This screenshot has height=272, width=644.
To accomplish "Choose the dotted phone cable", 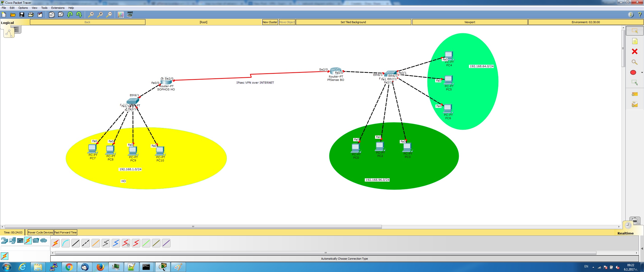I will point(106,243).
